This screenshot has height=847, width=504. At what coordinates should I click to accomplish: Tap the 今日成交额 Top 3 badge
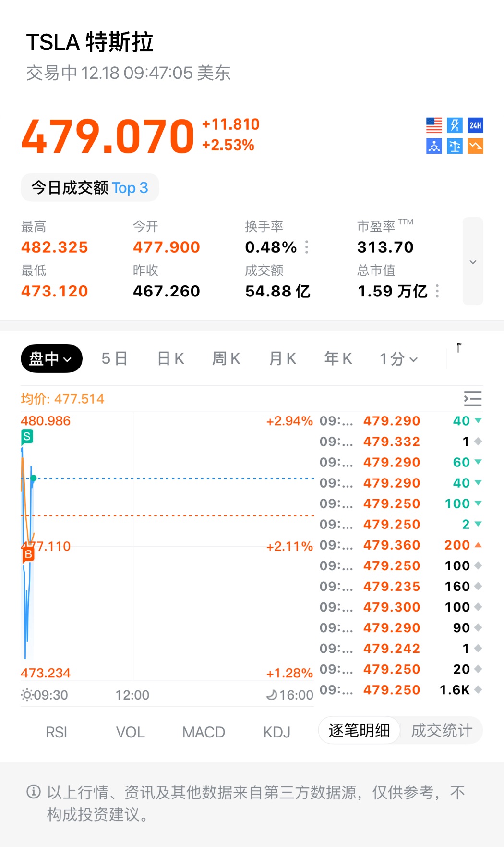[90, 187]
